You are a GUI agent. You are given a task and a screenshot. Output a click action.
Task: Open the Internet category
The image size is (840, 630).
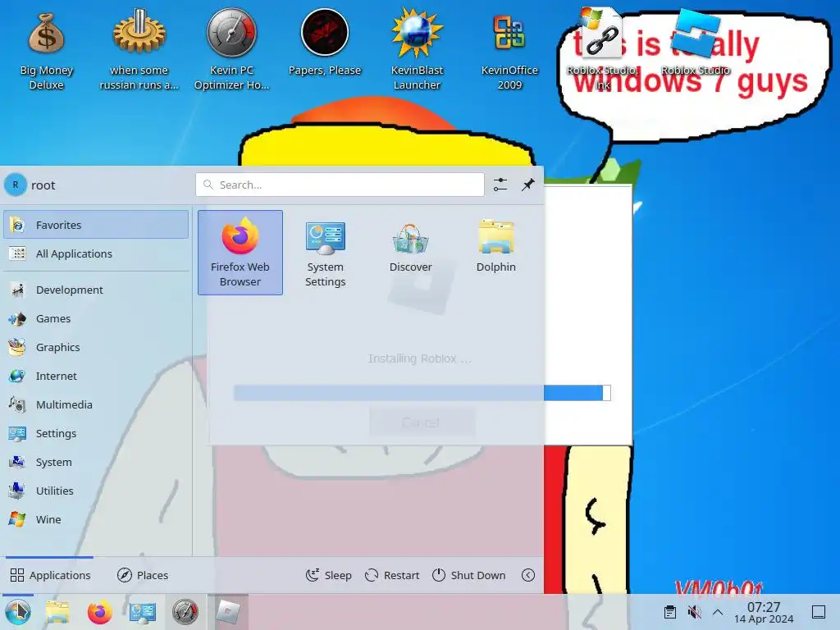(96, 376)
